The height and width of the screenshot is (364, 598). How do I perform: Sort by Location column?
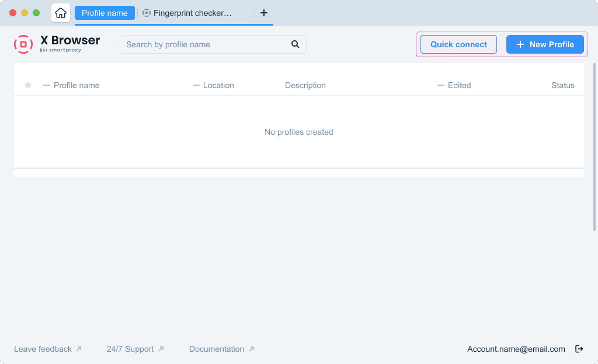[214, 85]
